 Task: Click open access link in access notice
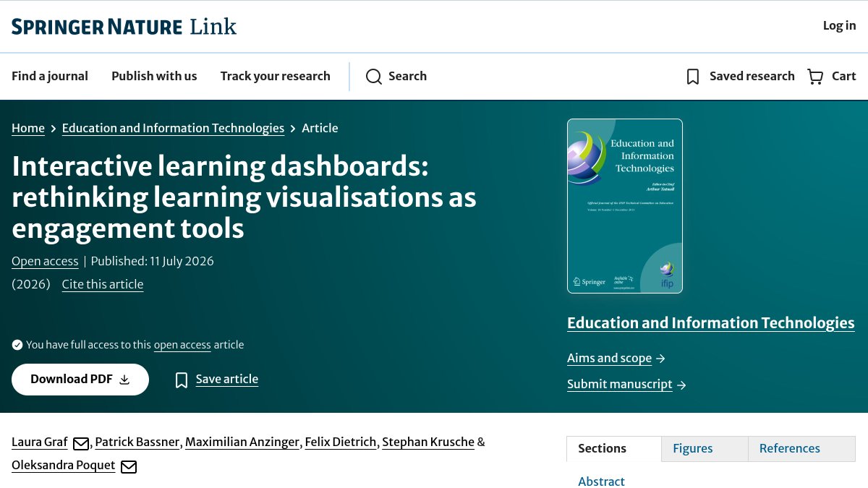(x=182, y=345)
